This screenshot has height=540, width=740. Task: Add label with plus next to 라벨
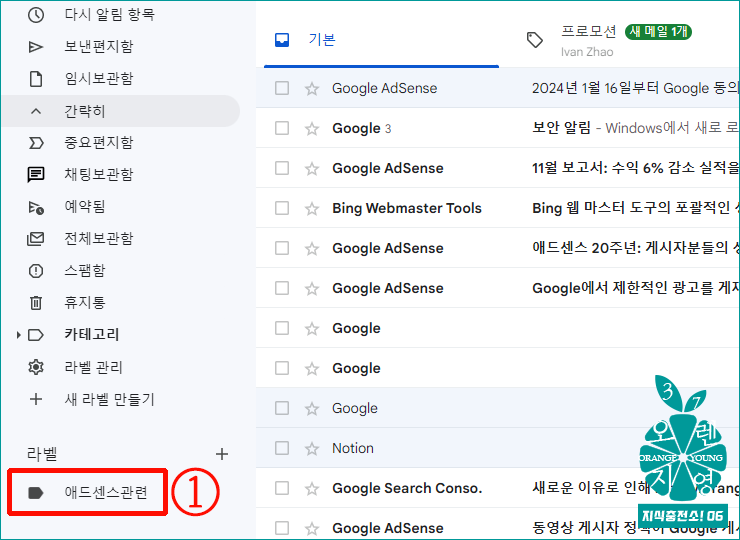point(222,454)
